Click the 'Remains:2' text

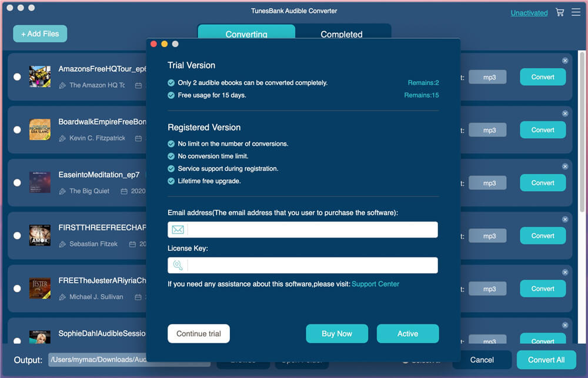[423, 82]
